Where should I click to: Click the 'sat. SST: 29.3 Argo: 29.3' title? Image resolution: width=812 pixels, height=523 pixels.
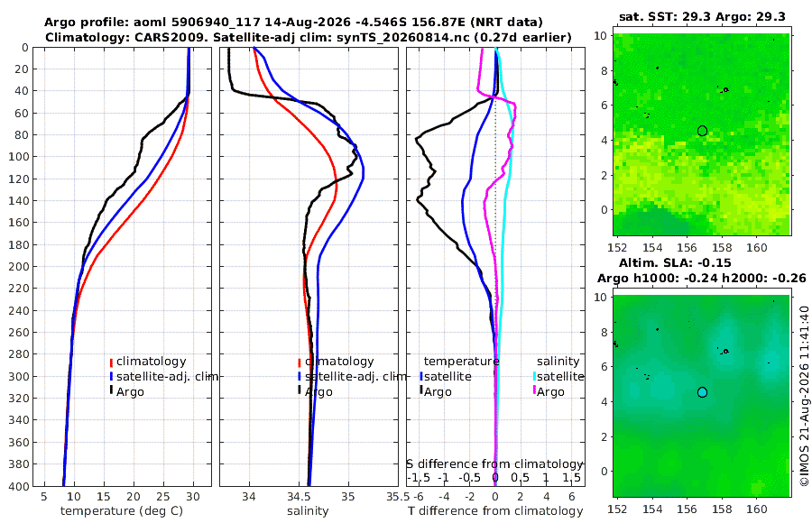(702, 17)
